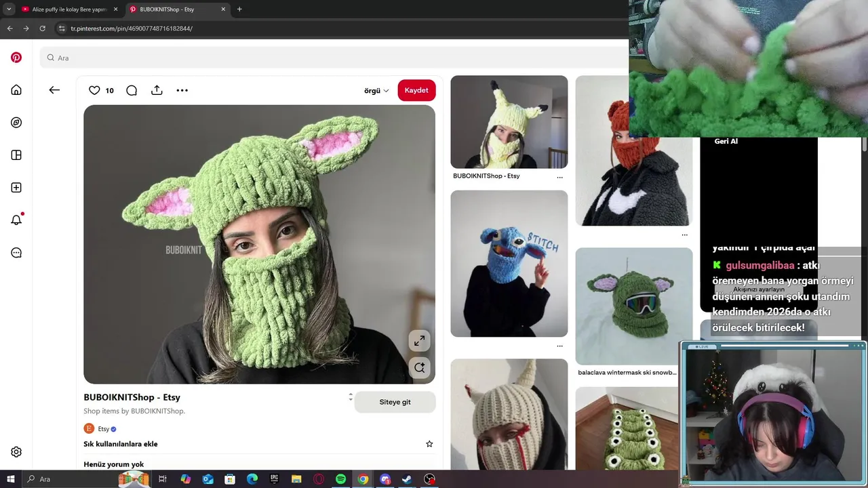The height and width of the screenshot is (488, 868).
Task: Open three-dot menu under orange balaclava pin
Action: [x=684, y=235]
